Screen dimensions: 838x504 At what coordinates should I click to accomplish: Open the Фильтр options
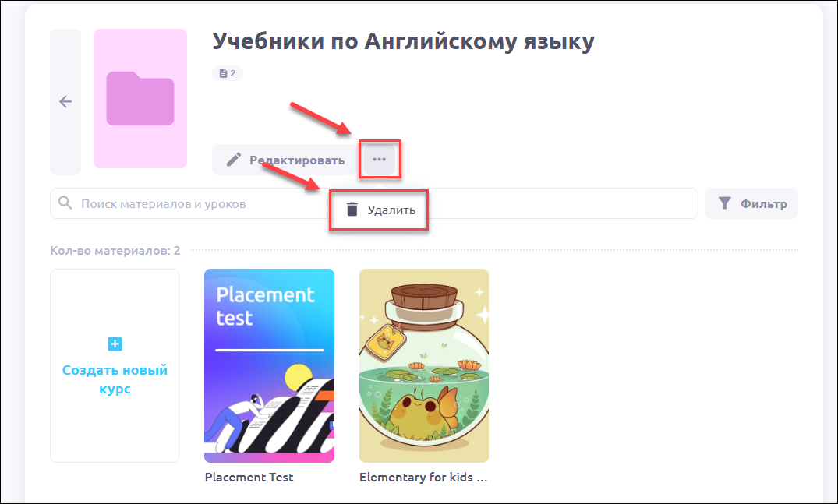click(751, 203)
